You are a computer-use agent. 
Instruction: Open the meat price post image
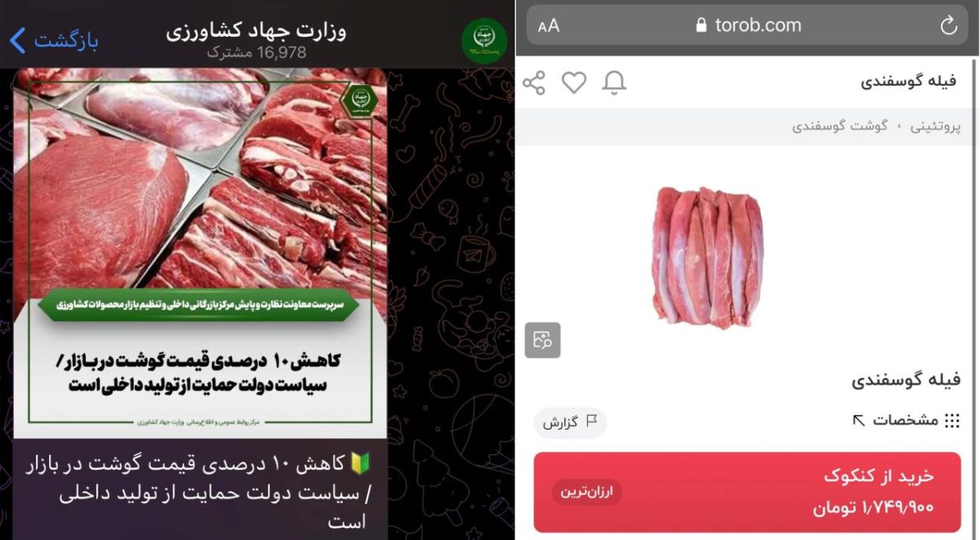[x=200, y=252]
